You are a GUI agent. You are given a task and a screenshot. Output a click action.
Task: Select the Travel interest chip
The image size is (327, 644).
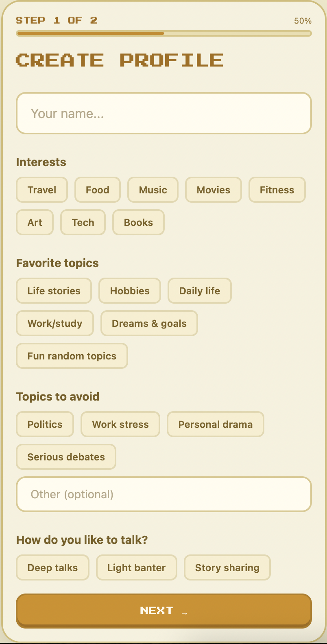click(x=42, y=190)
